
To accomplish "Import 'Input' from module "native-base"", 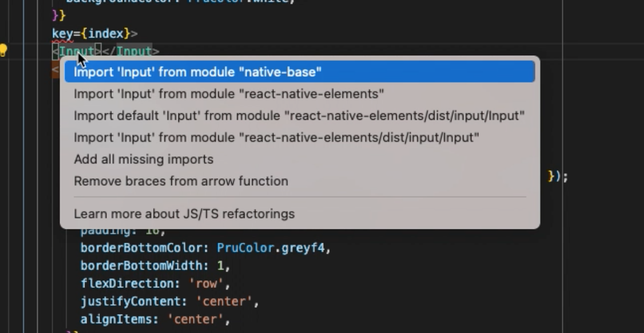I will coord(300,71).
